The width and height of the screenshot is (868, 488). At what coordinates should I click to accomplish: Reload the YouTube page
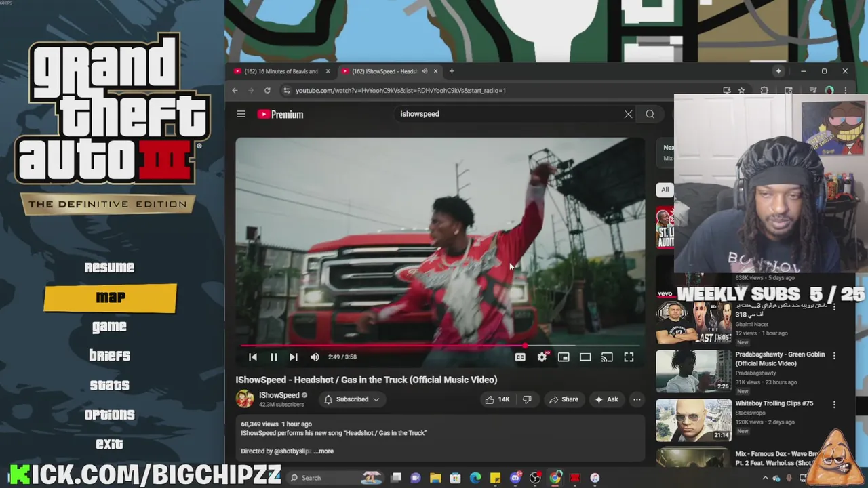click(x=267, y=90)
